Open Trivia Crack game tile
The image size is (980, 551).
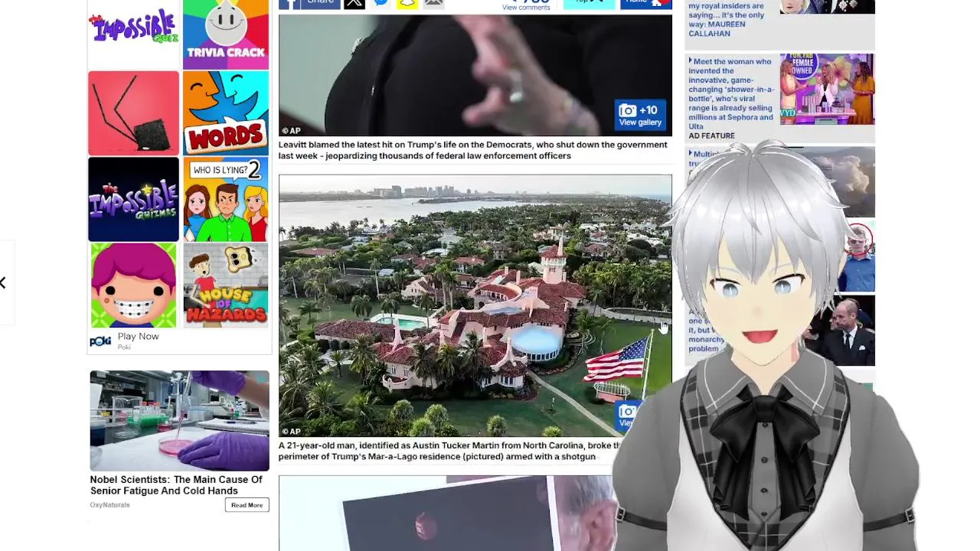pyautogui.click(x=226, y=34)
